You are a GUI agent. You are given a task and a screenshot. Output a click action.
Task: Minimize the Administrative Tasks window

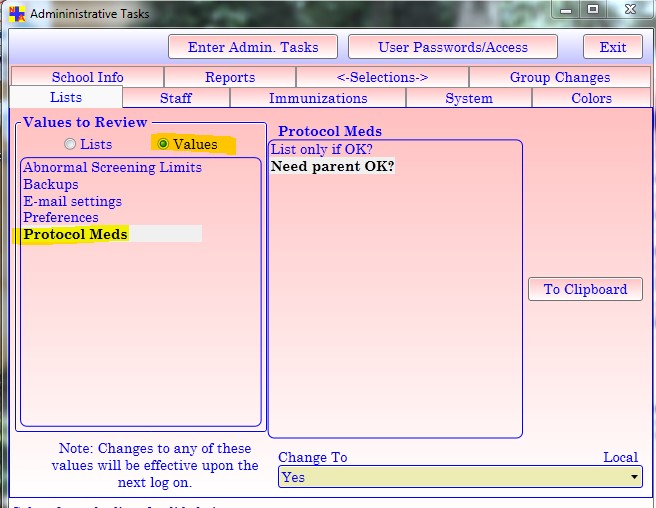pyautogui.click(x=566, y=9)
